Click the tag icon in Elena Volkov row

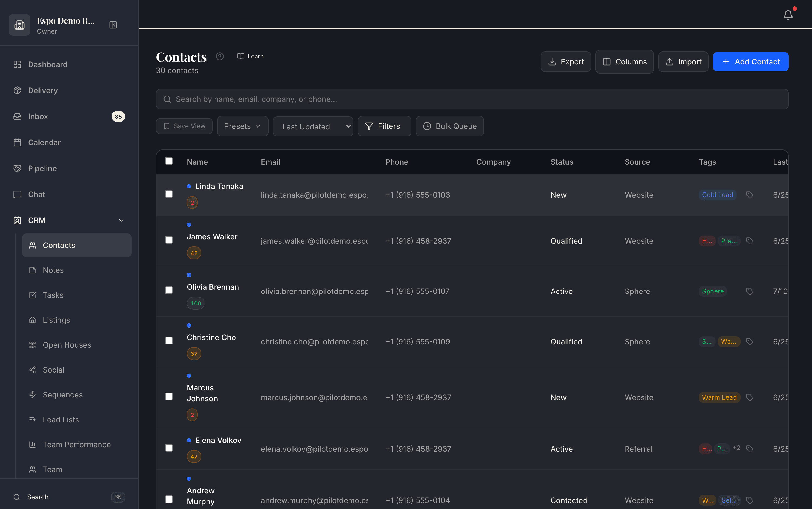tap(749, 449)
